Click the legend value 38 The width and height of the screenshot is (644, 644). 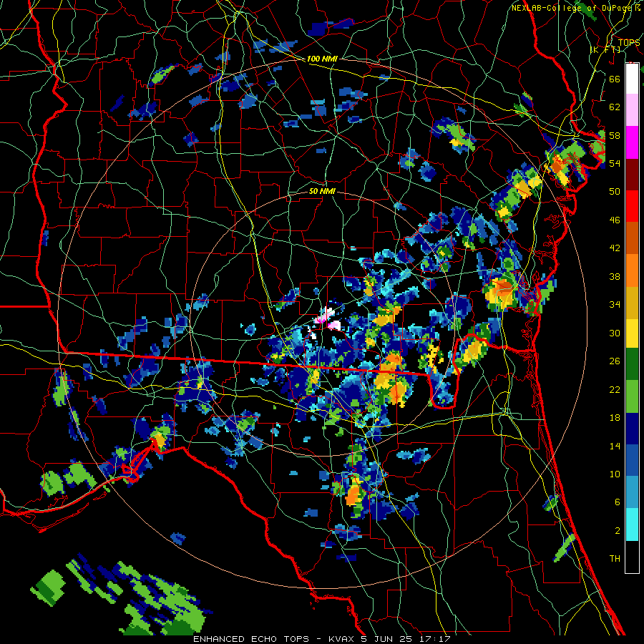pos(615,276)
